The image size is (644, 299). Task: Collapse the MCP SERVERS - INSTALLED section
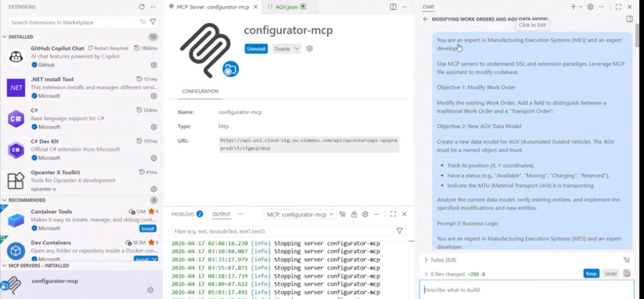coord(4,266)
